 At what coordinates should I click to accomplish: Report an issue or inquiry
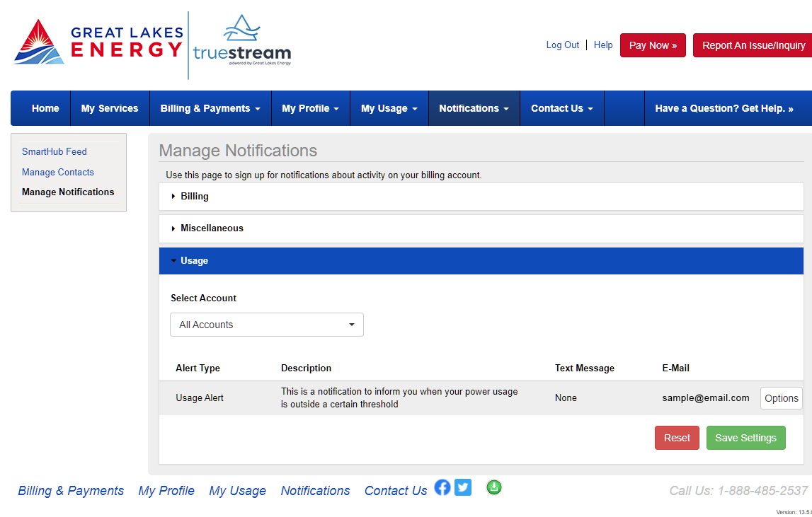pyautogui.click(x=753, y=45)
